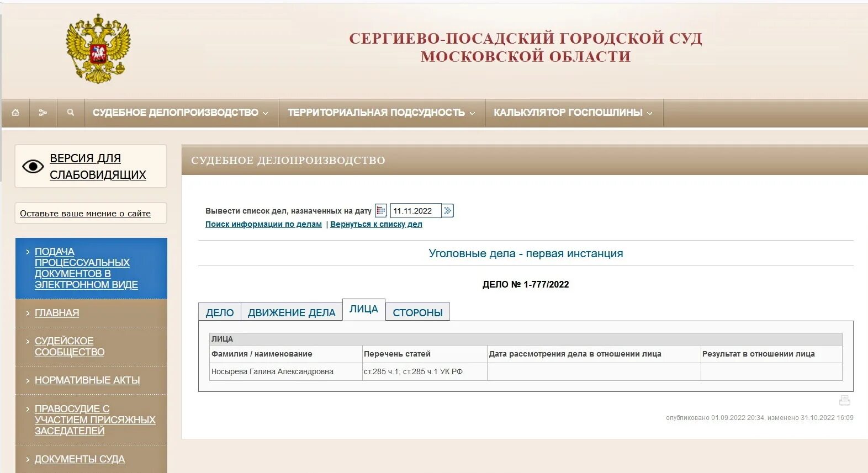This screenshot has width=868, height=473.
Task: Expand Судебное делопроизводство menu
Action: [x=181, y=113]
